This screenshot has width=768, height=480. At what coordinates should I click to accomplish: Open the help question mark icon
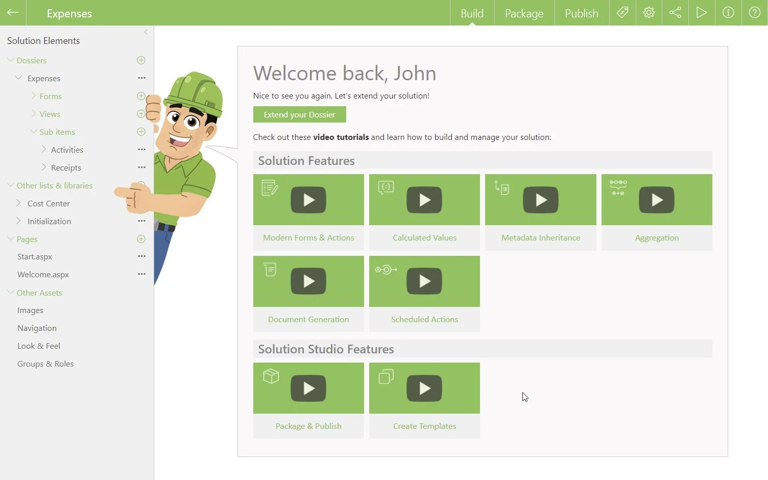pos(755,13)
